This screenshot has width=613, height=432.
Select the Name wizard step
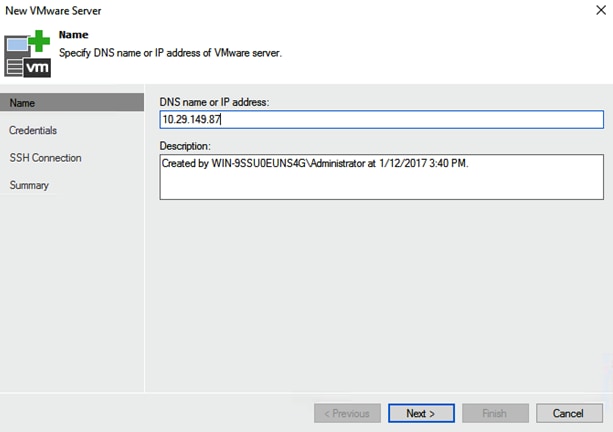(72, 102)
